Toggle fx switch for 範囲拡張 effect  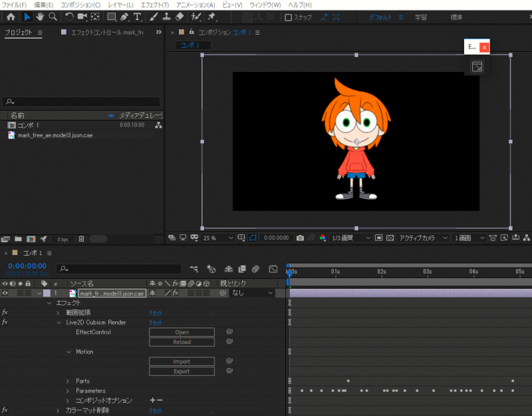pyautogui.click(x=5, y=312)
